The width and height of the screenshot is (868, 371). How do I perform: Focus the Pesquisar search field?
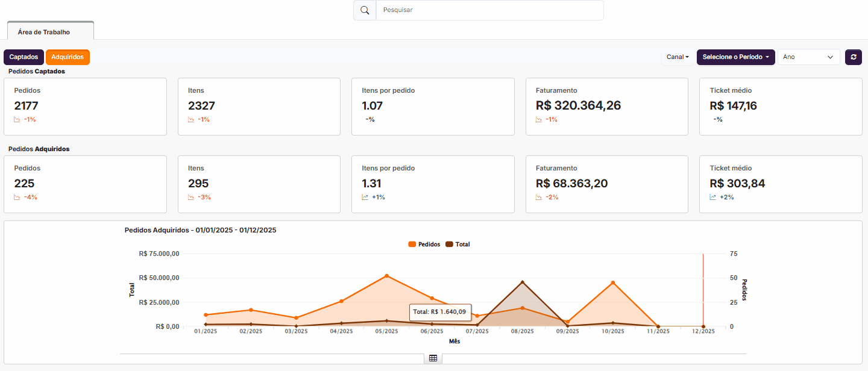[489, 10]
